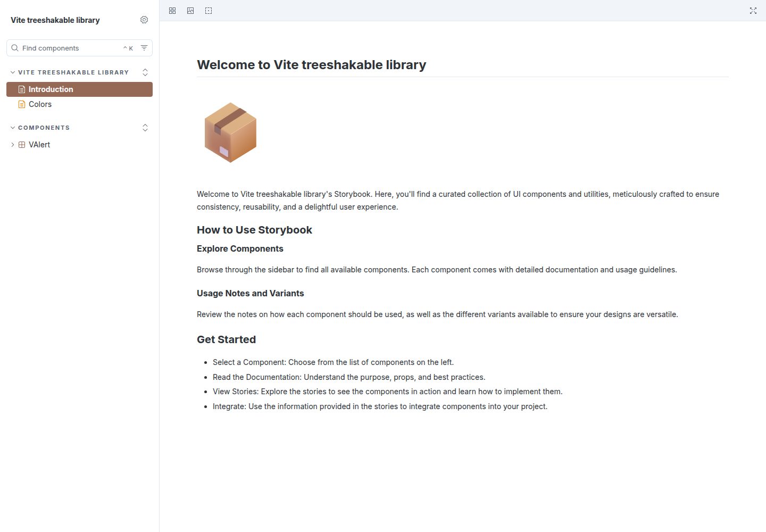Screen dimensions: 766x532
Task: Click the Usage Notes and Variants subheading
Action: (x=250, y=293)
